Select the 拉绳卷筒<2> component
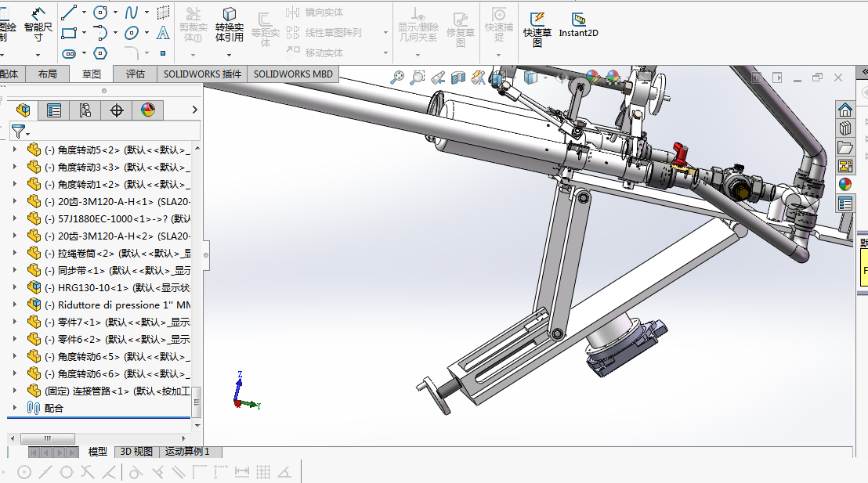 (x=108, y=253)
